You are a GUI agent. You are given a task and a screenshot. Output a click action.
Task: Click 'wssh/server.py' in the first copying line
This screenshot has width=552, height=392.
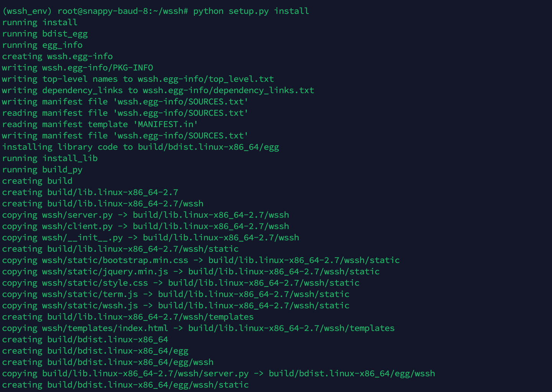[77, 215]
